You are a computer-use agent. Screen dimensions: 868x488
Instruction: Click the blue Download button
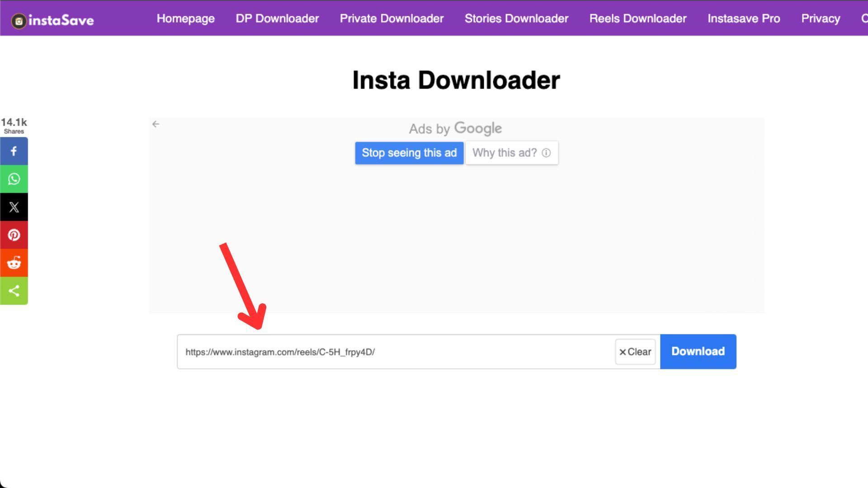pyautogui.click(x=698, y=352)
